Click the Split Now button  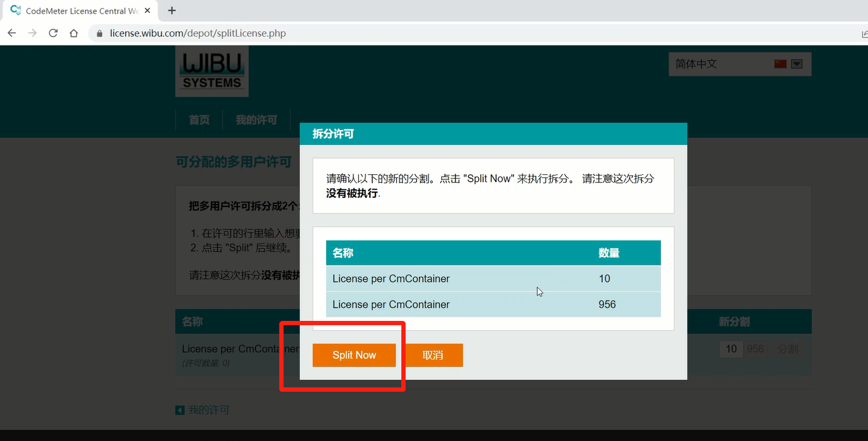pos(354,355)
